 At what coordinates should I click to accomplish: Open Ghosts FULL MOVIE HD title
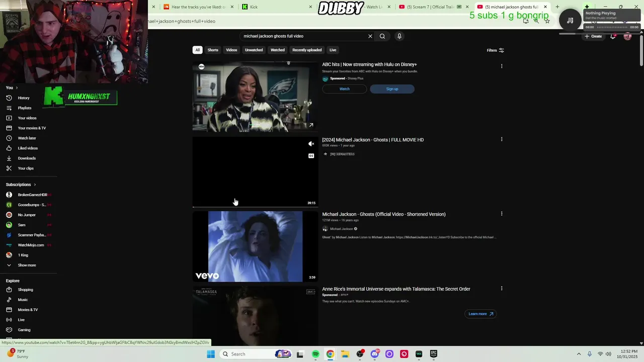(373, 140)
